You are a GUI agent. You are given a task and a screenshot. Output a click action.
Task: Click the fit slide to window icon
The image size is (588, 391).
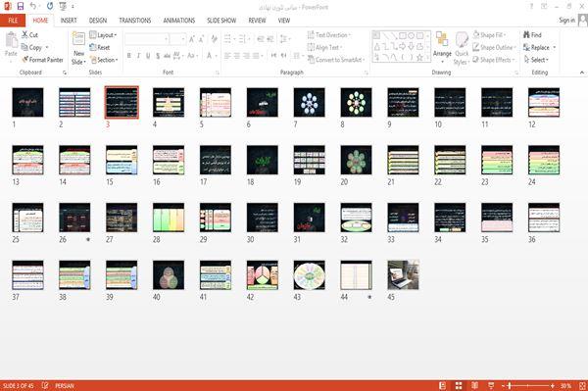[x=582, y=385]
